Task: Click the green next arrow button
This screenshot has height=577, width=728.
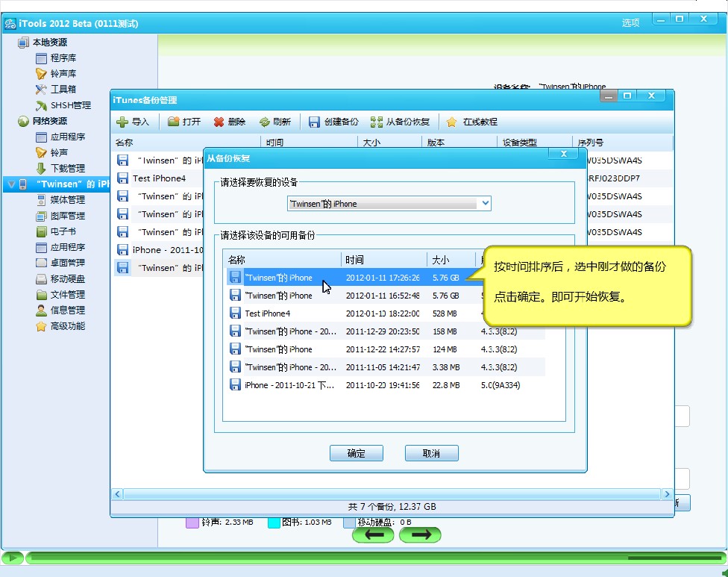Action: (420, 534)
